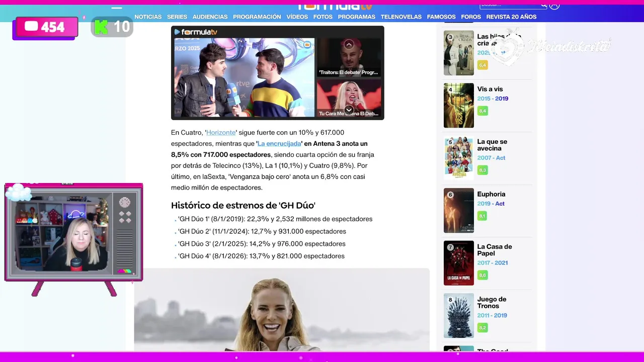Click the 'GH Dúo 3' (2/1/2025) list row
Screen dimensions: 644x362
tap(262, 243)
